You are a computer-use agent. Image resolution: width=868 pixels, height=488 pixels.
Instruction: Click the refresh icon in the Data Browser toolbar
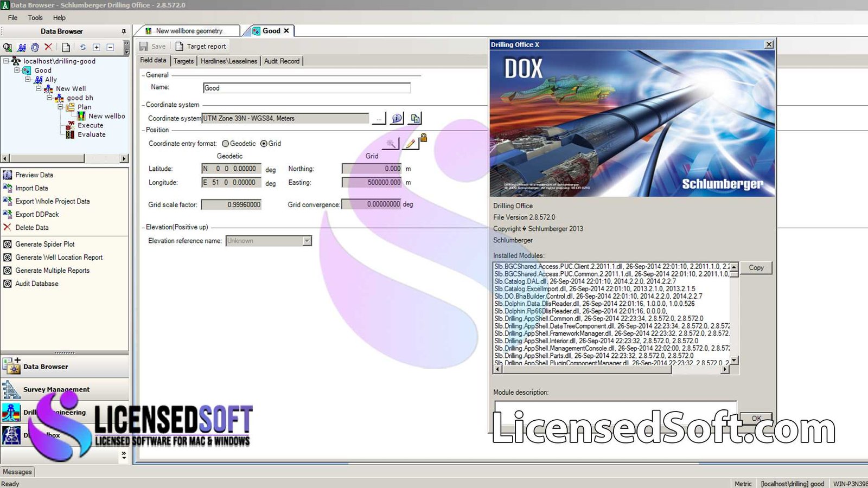[x=83, y=47]
